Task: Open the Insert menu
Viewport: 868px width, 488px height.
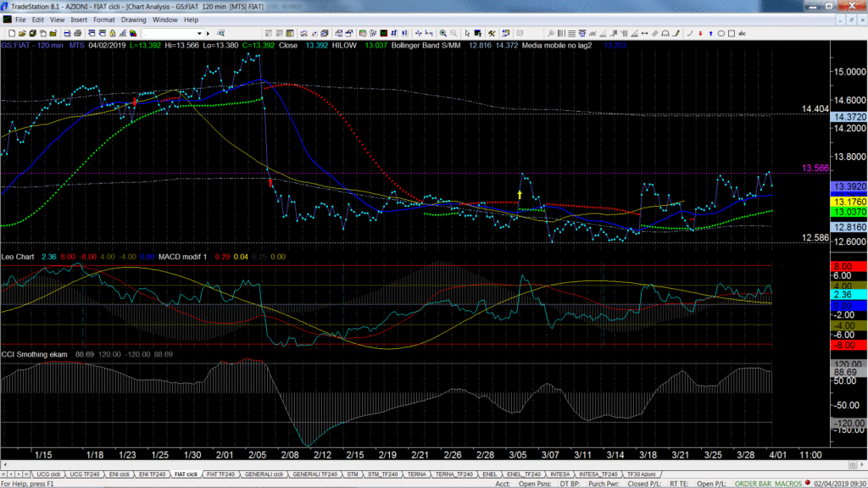Action: pos(79,20)
